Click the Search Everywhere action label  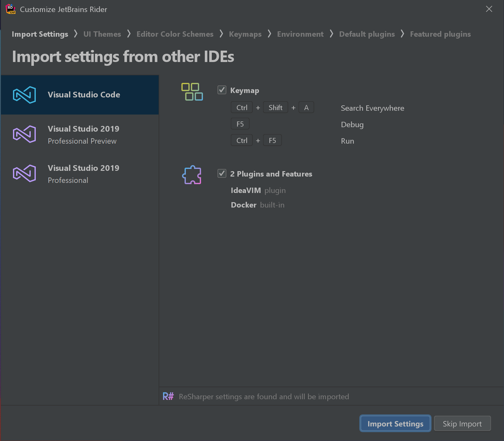point(373,108)
